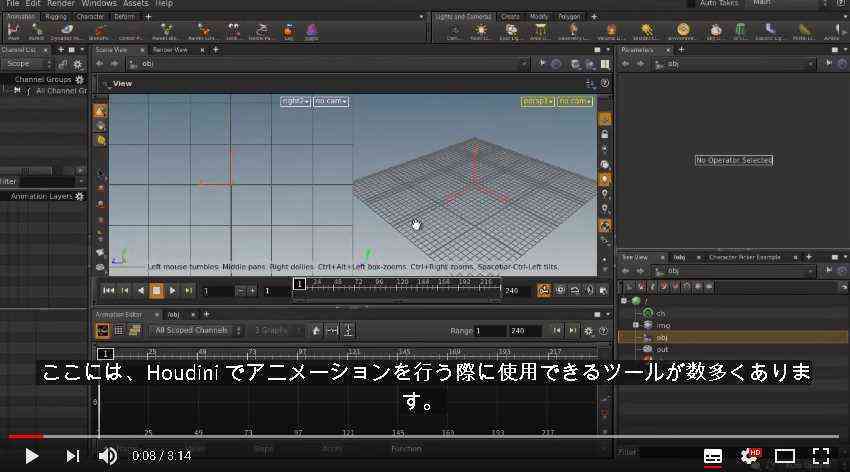The height and width of the screenshot is (472, 850).
Task: Skip to the next YouTube video
Action: (x=73, y=456)
